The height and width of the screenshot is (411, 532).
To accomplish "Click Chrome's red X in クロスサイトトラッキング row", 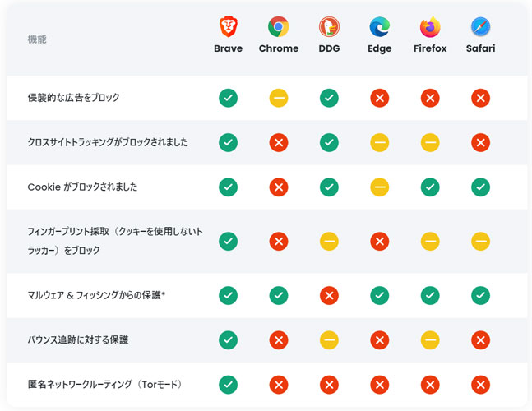I will coord(279,142).
